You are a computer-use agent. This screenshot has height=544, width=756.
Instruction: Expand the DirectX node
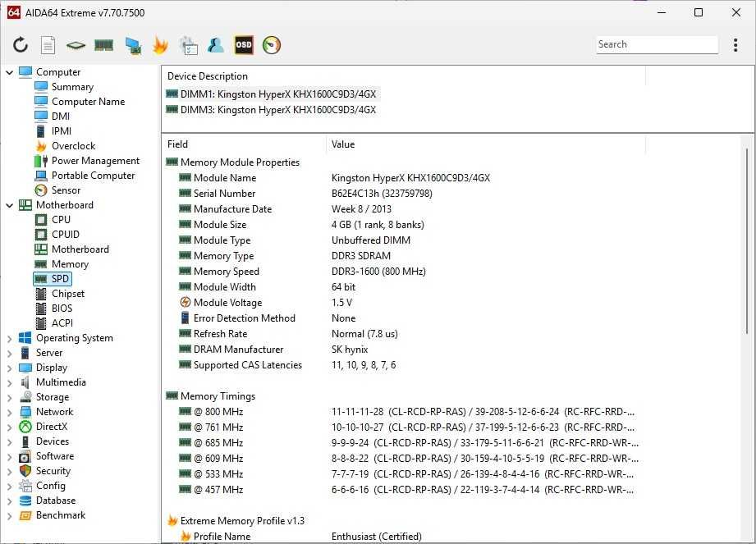(9, 427)
